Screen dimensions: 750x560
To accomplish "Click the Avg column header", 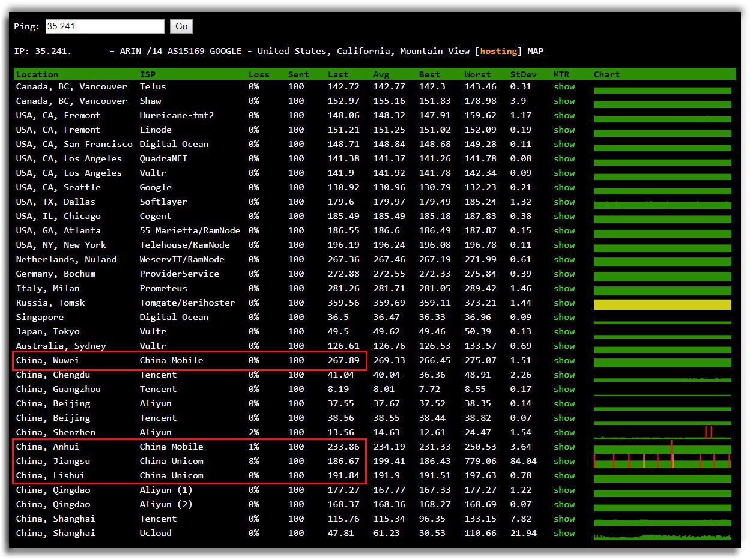I will click(x=381, y=74).
